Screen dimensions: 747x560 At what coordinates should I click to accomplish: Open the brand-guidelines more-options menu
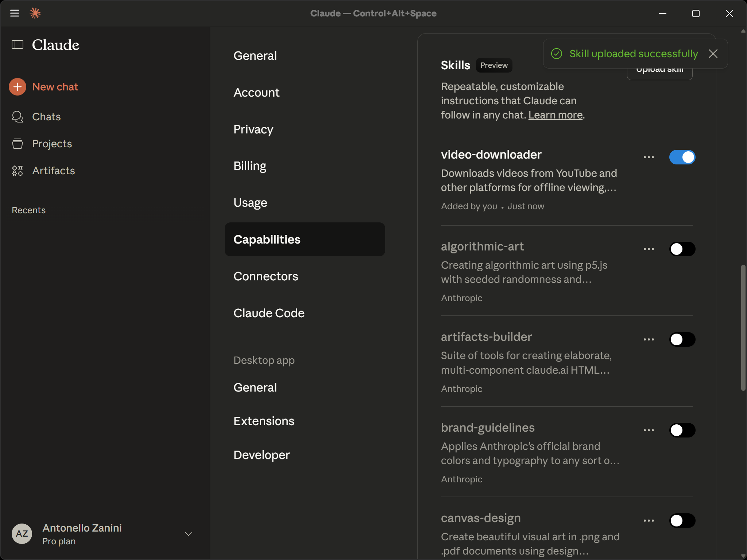[x=649, y=430]
